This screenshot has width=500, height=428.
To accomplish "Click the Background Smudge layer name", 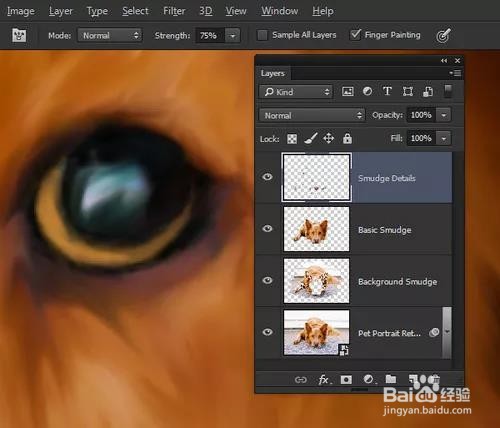I will [397, 282].
